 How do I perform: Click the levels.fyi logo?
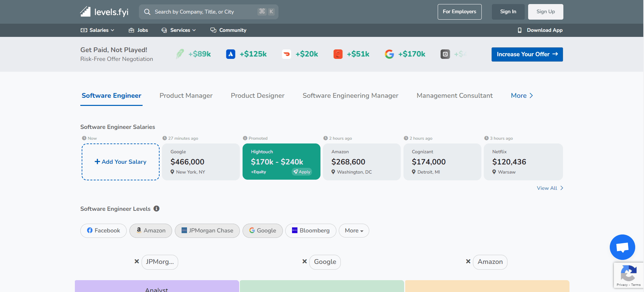[x=104, y=12]
